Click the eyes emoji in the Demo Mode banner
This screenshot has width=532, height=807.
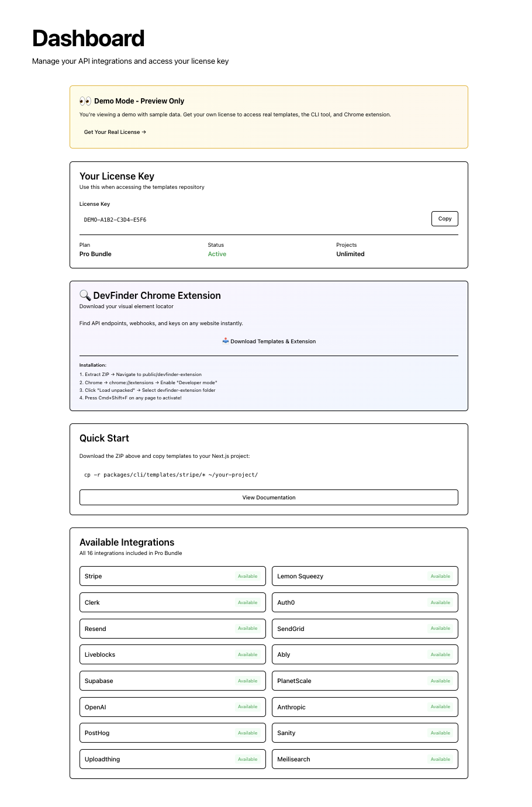[x=84, y=101]
